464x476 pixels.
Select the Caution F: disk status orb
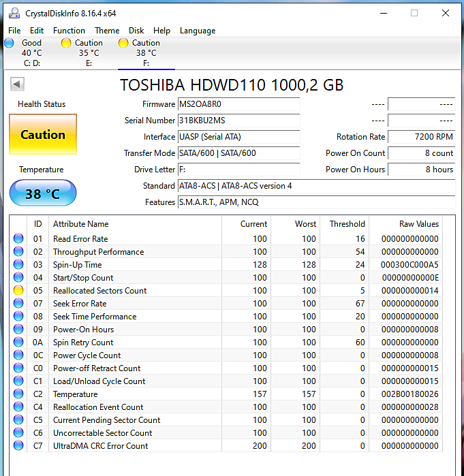pyautogui.click(x=123, y=43)
